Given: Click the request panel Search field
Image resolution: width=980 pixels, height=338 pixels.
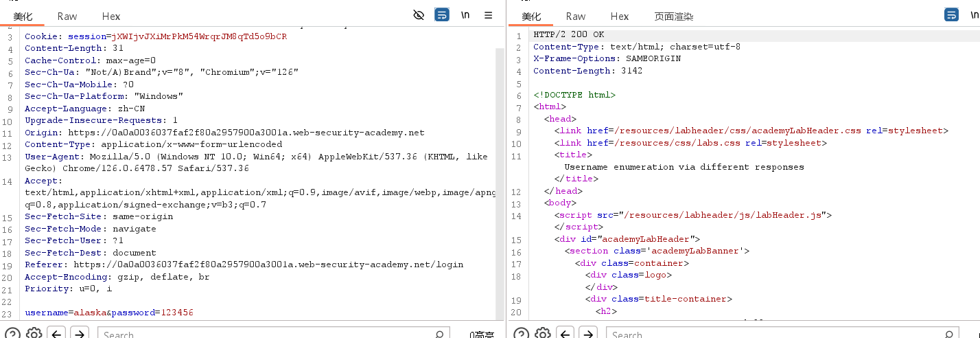Looking at the screenshot, I should [x=268, y=334].
